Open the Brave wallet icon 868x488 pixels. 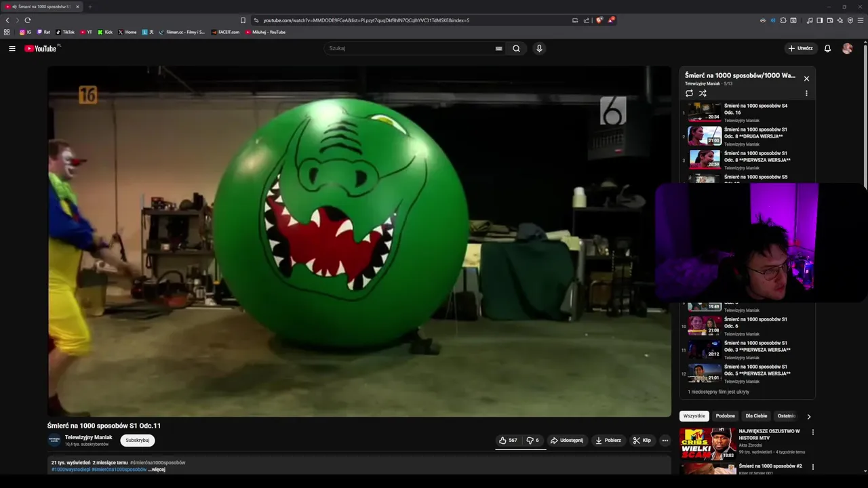(x=830, y=20)
